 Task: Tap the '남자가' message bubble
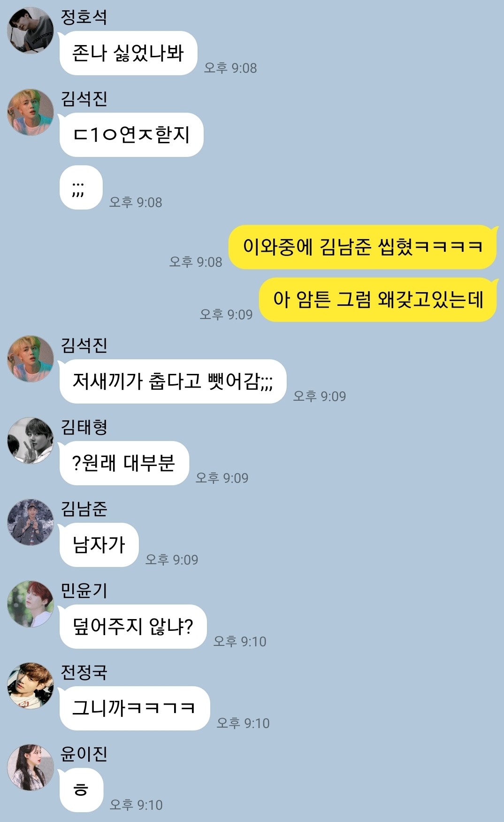point(99,545)
